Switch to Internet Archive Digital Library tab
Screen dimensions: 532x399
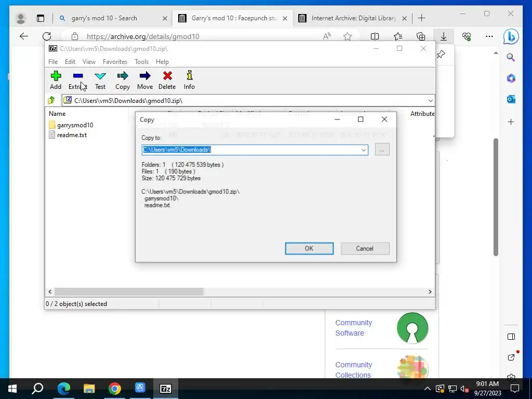pyautogui.click(x=353, y=18)
